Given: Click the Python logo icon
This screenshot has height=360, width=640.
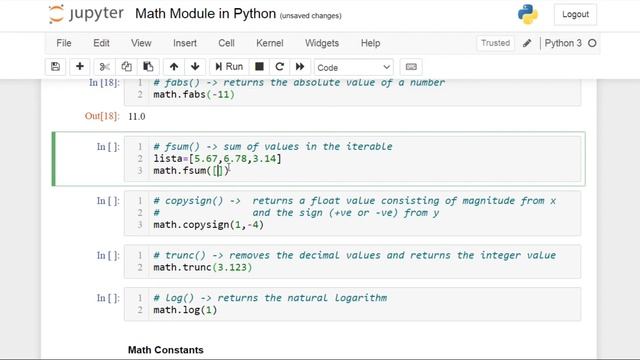Looking at the screenshot, I should [x=528, y=14].
